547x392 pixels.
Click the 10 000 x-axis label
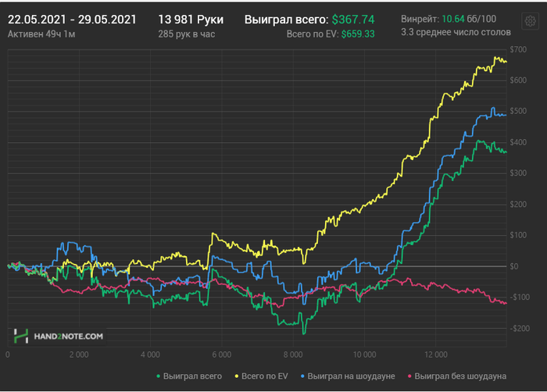pyautogui.click(x=365, y=355)
